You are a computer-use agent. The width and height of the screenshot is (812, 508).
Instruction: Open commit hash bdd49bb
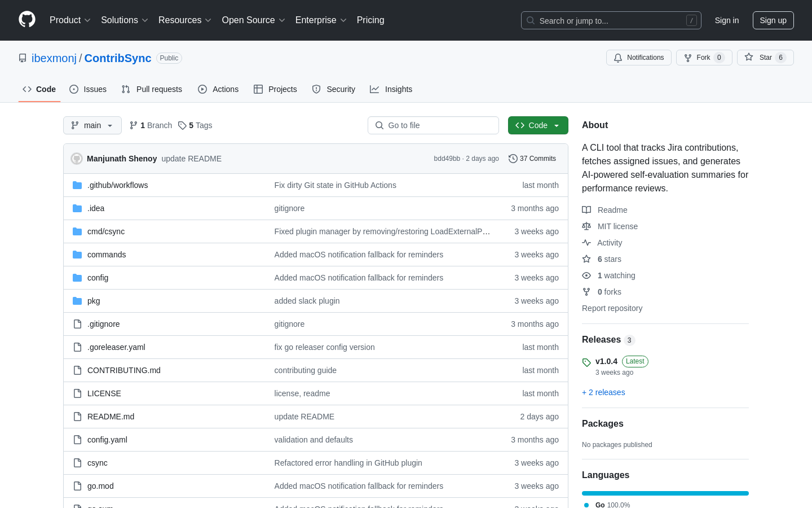[447, 159]
